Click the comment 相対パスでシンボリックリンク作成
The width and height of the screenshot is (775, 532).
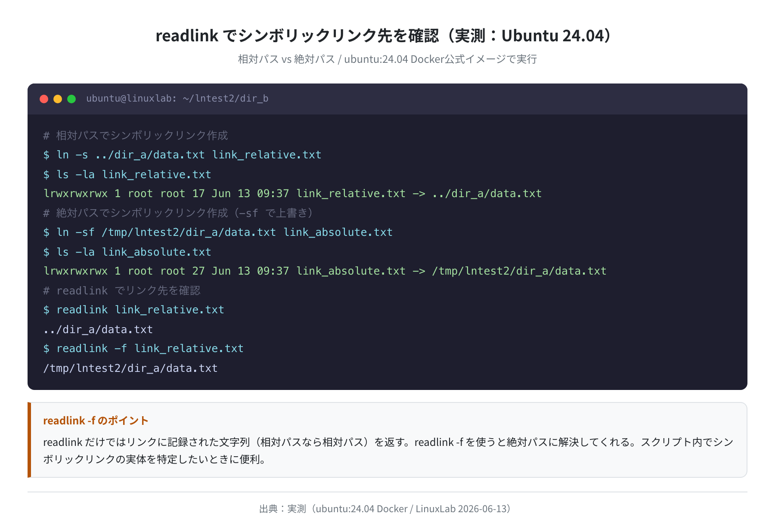136,136
